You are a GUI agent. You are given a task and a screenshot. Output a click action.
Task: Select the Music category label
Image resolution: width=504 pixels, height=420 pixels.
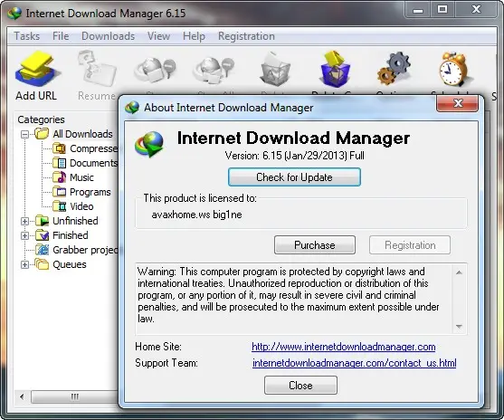coord(81,177)
